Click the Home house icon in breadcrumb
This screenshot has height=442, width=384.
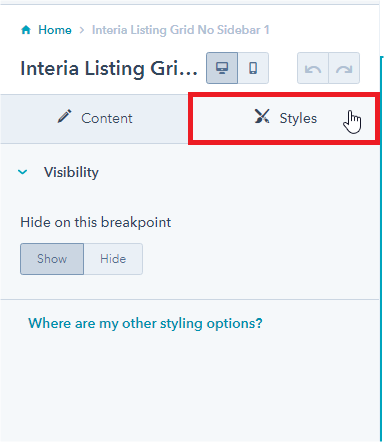point(26,30)
